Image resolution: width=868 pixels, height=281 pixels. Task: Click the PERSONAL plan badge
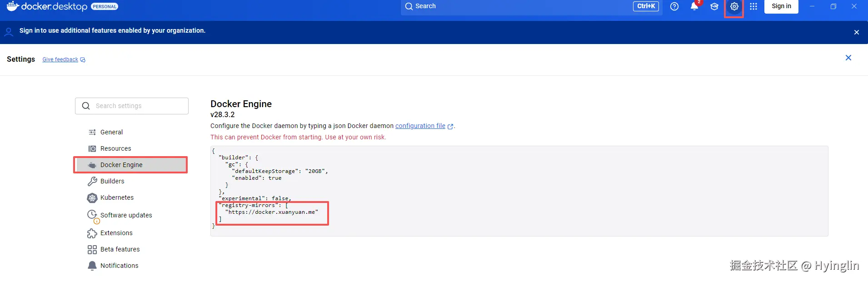tap(105, 6)
